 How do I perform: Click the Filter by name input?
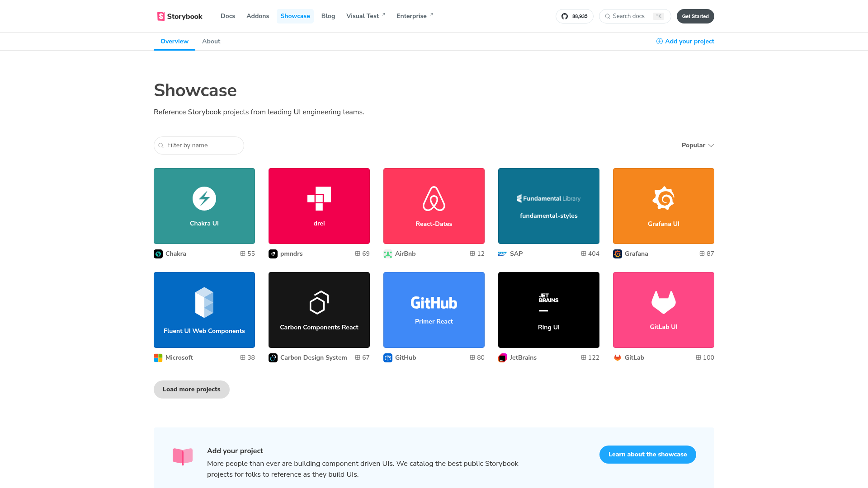coord(199,145)
